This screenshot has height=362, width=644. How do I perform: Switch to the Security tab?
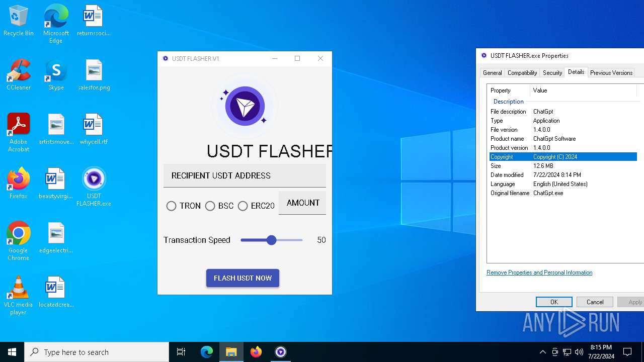pyautogui.click(x=552, y=73)
